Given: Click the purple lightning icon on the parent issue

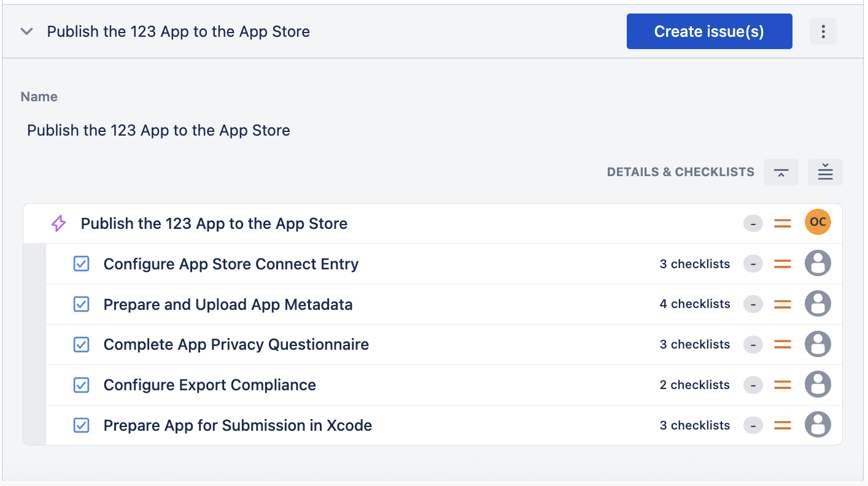Looking at the screenshot, I should [x=58, y=223].
